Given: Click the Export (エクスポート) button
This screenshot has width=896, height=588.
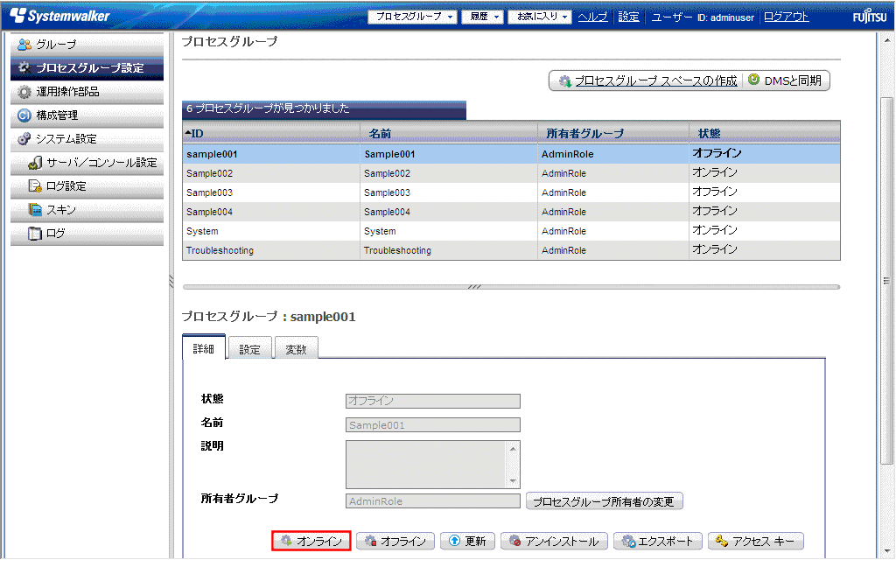Looking at the screenshot, I should (657, 542).
